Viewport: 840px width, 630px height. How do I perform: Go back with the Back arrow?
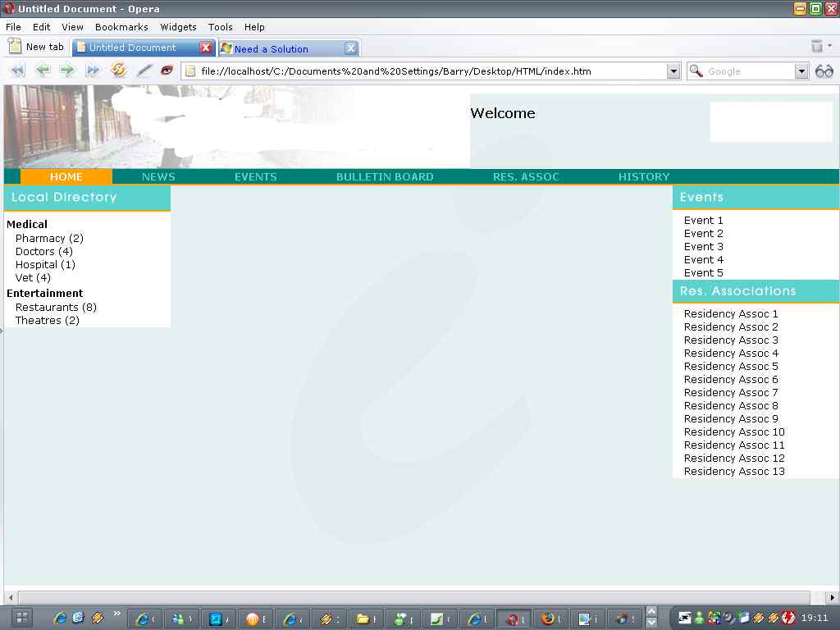coord(43,71)
